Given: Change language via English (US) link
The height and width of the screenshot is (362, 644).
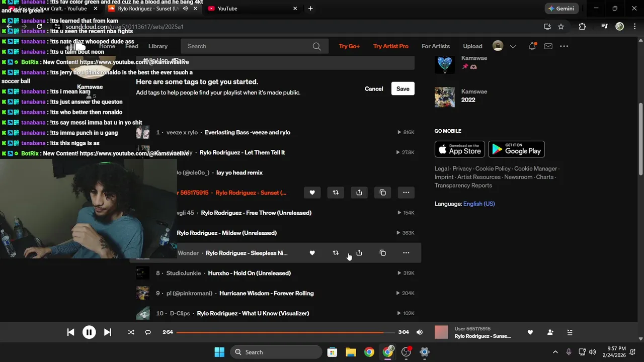Looking at the screenshot, I should (479, 204).
